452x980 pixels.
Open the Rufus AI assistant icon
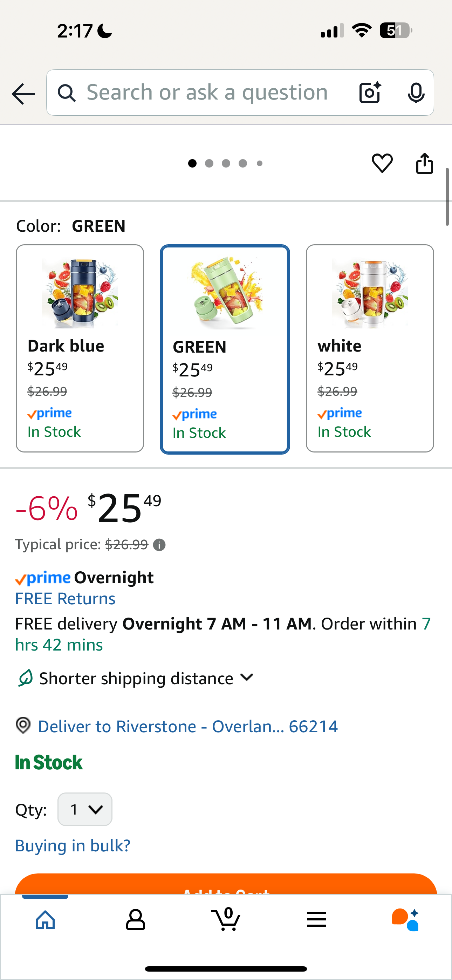405,920
